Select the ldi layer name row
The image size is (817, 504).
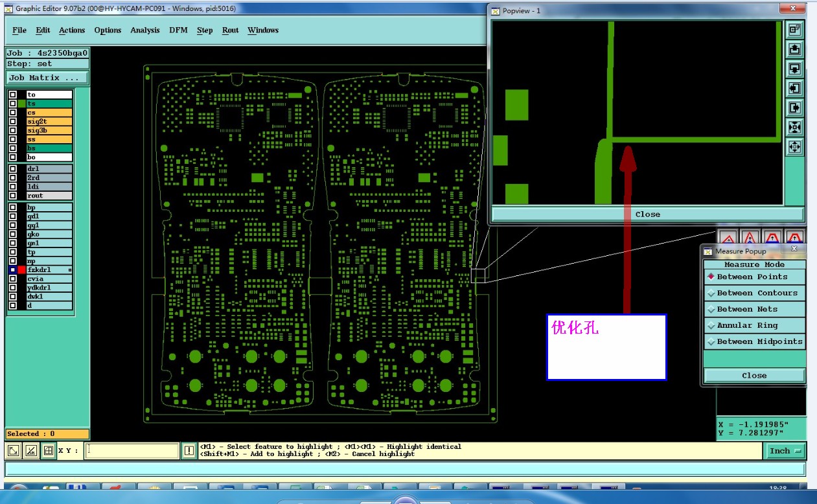point(49,187)
